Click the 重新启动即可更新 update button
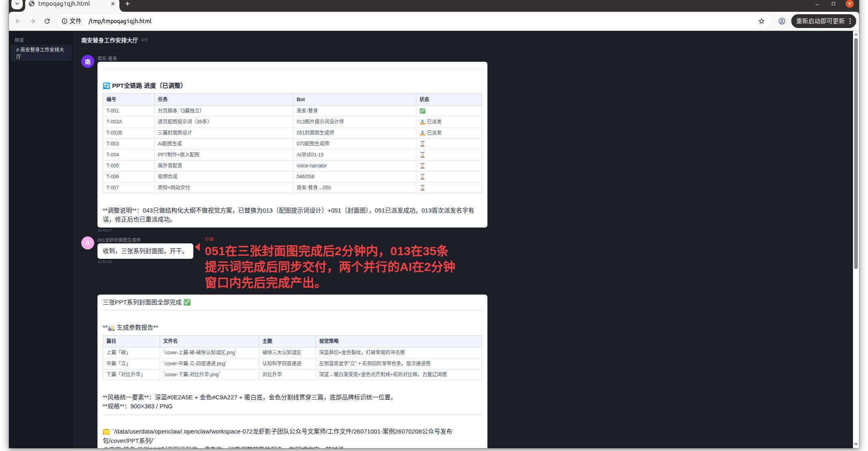Screen dimensions: 868x451 820,21
